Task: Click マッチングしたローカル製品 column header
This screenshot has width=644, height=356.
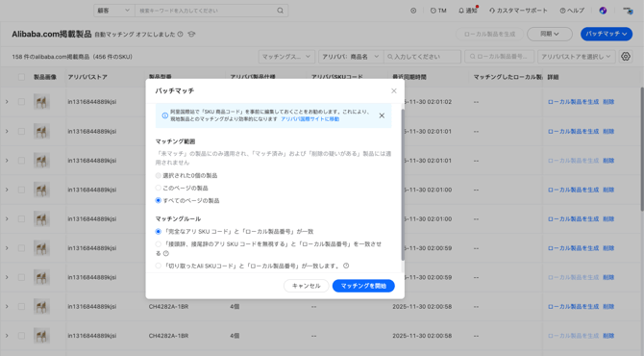Action: pos(508,77)
